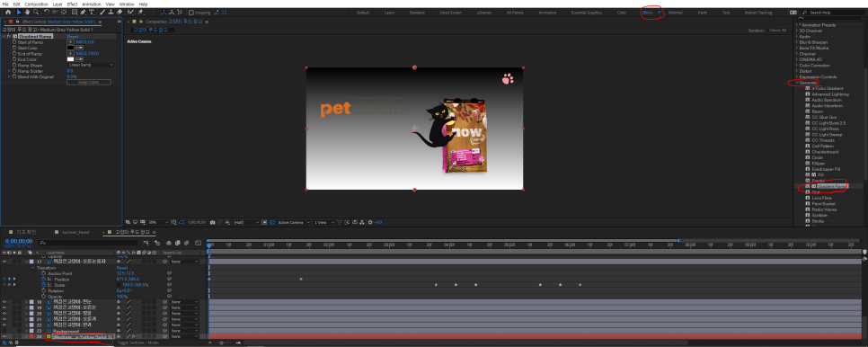This screenshot has width=868, height=347.
Task: Click the Graph Editor icon in the timeline
Action: (x=199, y=243)
